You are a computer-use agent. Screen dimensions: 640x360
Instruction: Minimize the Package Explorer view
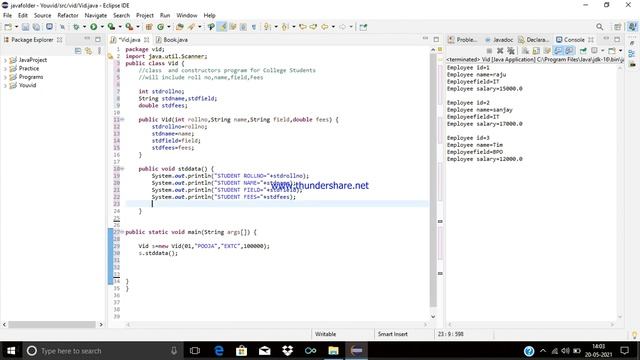coord(87,39)
